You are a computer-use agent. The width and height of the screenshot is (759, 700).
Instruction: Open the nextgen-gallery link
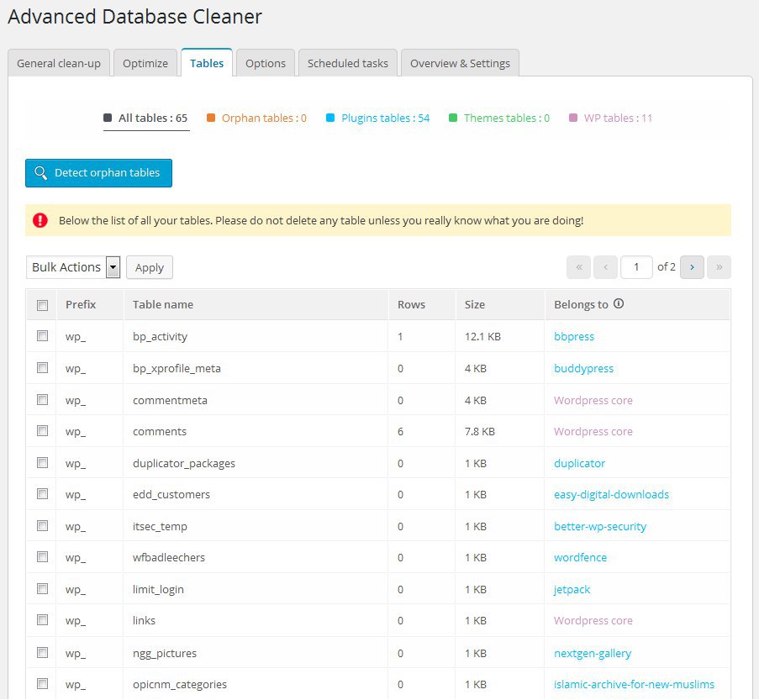pyautogui.click(x=593, y=653)
